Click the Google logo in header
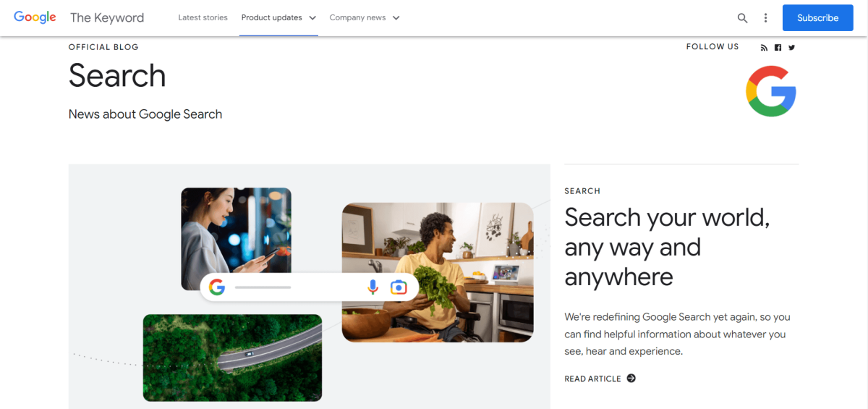Image resolution: width=868 pixels, height=409 pixels. tap(35, 17)
